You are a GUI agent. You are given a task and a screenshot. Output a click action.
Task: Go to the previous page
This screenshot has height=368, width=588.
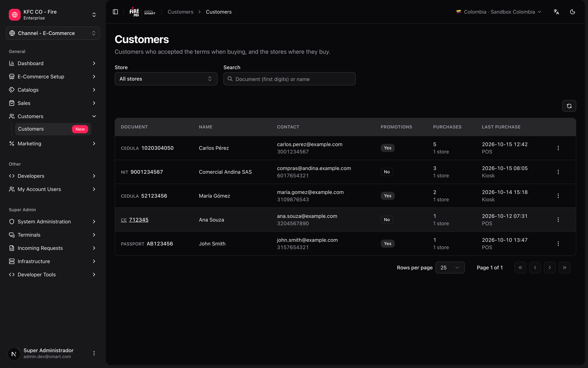point(535,268)
